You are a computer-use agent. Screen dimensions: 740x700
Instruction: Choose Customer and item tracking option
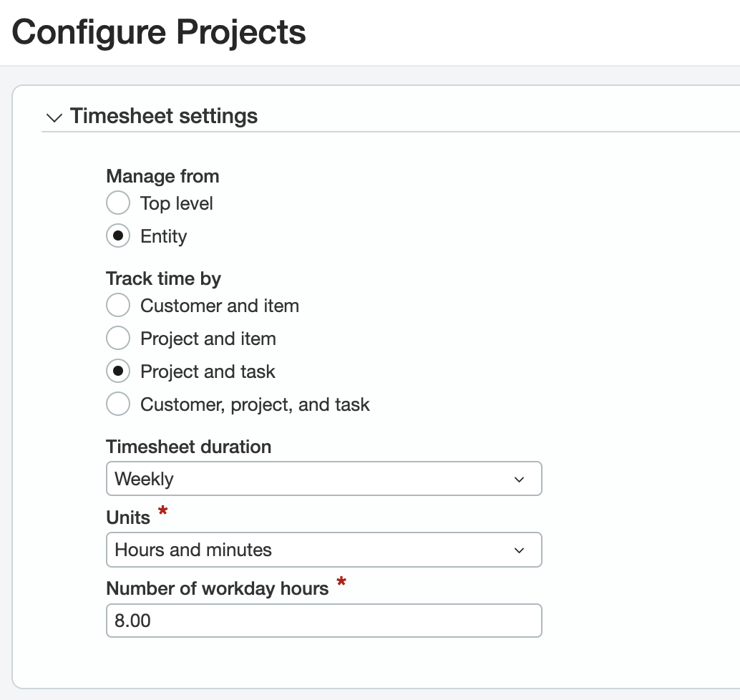pos(117,305)
